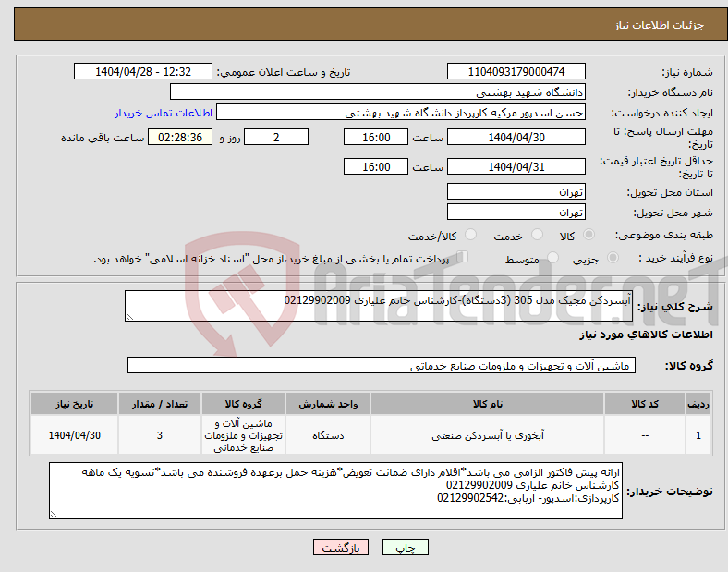Select the کالا/خدمت radio button
The image size is (728, 572).
tap(471, 235)
